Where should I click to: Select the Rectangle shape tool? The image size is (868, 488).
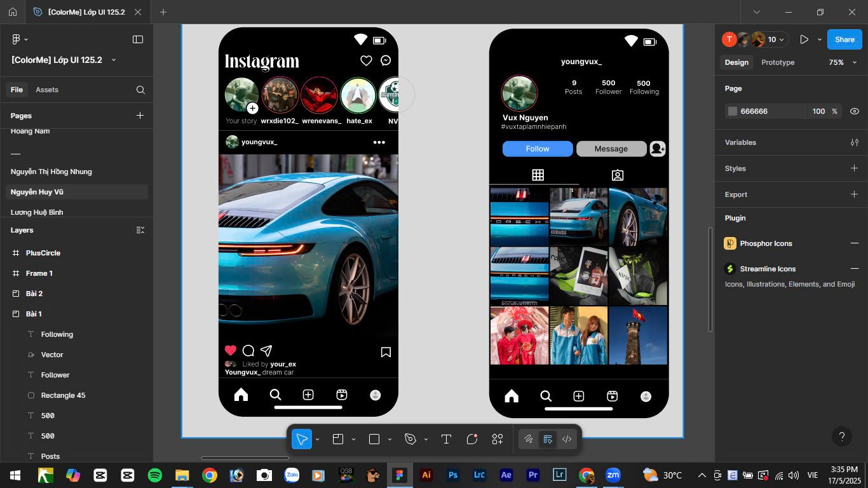374,439
